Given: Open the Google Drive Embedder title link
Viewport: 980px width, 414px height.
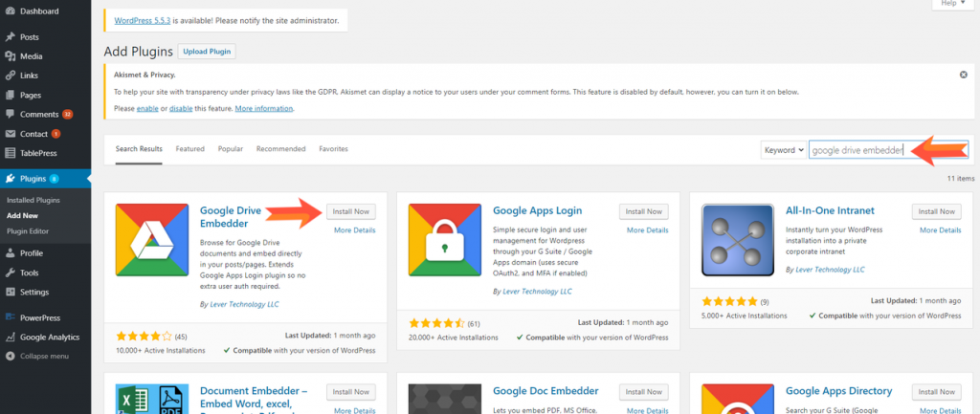Looking at the screenshot, I should (231, 217).
